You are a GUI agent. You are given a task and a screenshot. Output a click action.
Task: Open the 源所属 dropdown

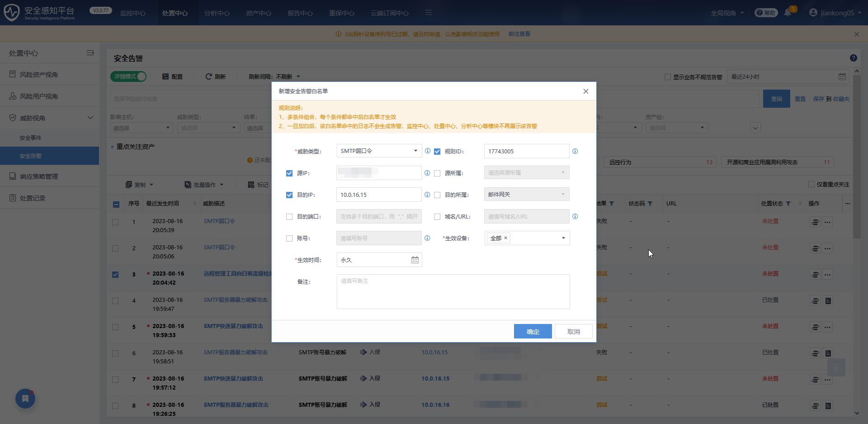coord(527,173)
